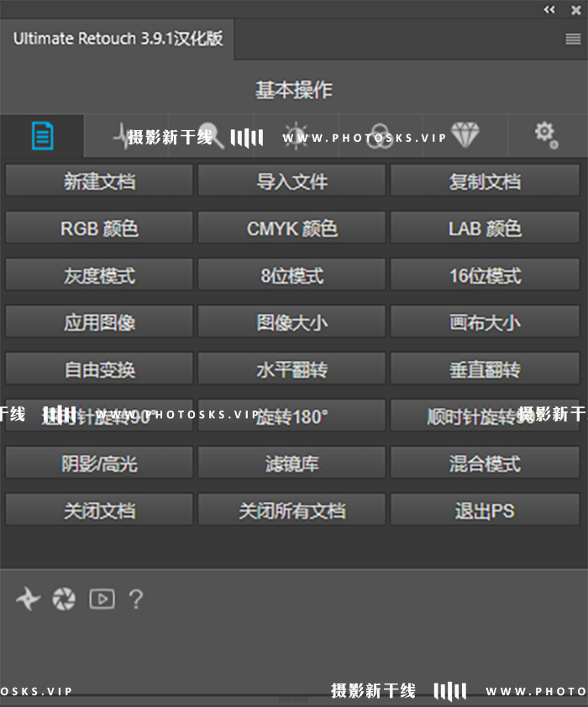Rotate counterclockwise 90° with 逆时针旋转 button
Image resolution: width=588 pixels, height=707 pixels.
pos(99,416)
